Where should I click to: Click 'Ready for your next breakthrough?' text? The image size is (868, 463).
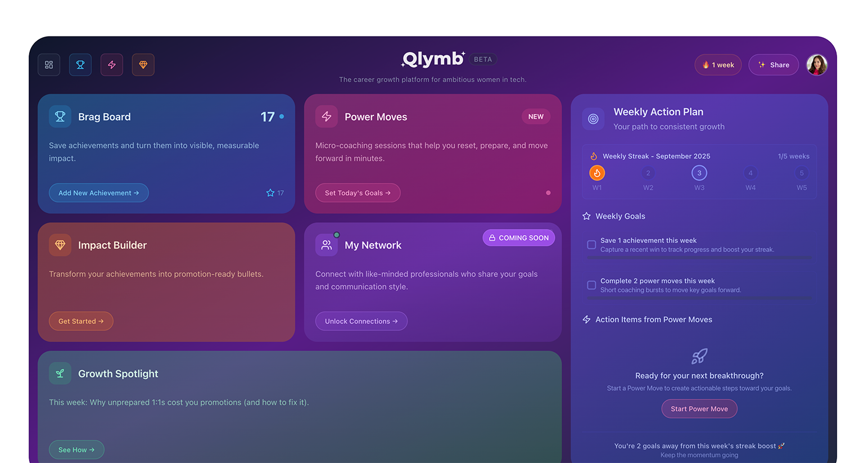(699, 376)
